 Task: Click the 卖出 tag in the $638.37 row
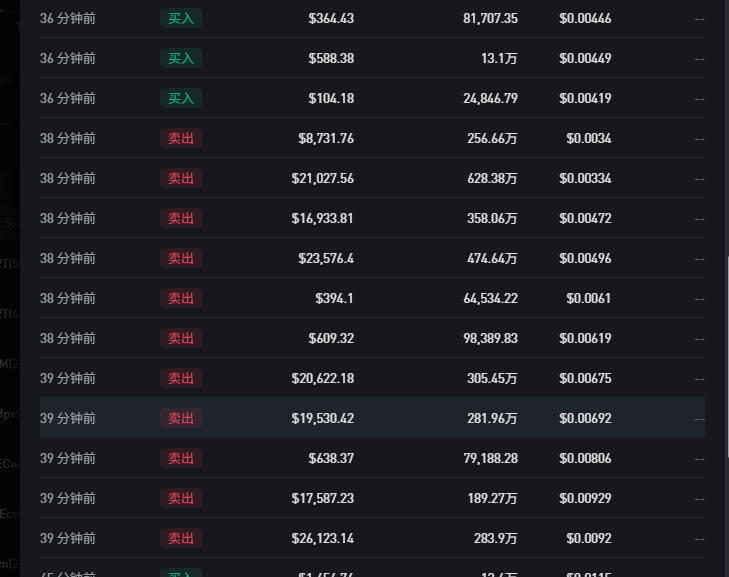click(181, 458)
